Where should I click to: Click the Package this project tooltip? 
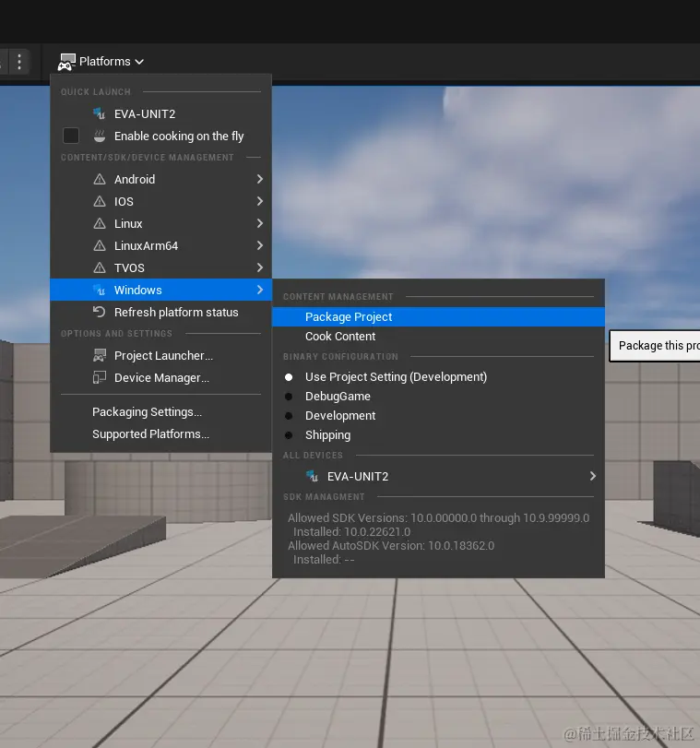tap(655, 346)
